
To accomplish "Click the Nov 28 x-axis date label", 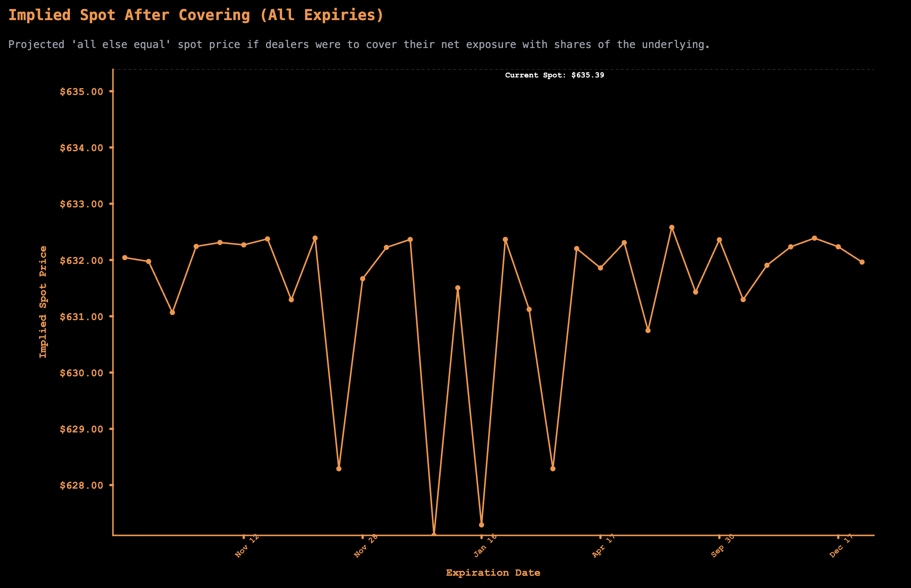I will click(x=366, y=546).
